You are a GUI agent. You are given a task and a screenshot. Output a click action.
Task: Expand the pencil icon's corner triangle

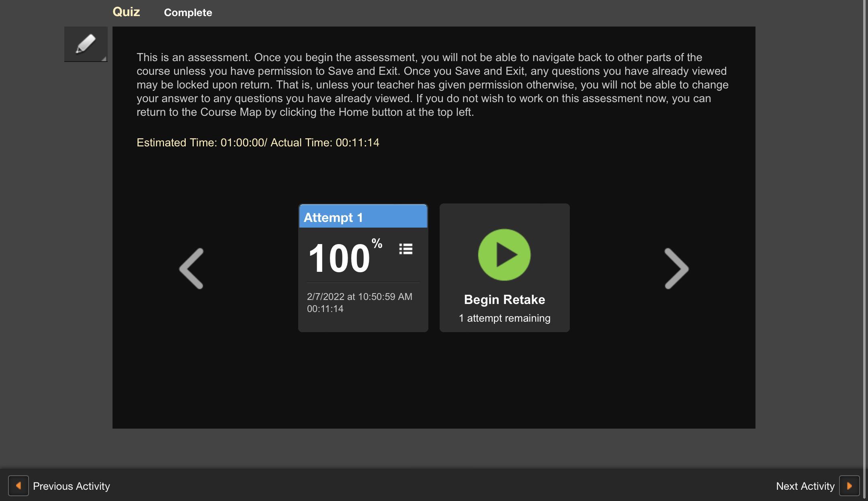pyautogui.click(x=104, y=59)
